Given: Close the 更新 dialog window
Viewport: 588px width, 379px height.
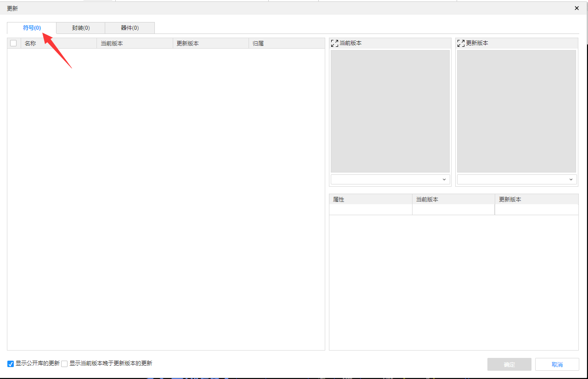Looking at the screenshot, I should point(577,8).
